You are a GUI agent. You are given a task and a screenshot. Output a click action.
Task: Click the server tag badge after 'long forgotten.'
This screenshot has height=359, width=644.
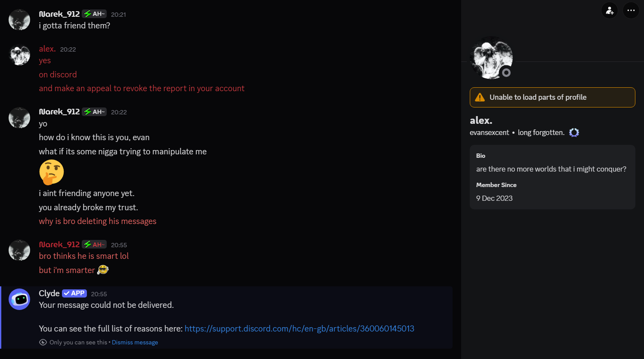point(574,132)
